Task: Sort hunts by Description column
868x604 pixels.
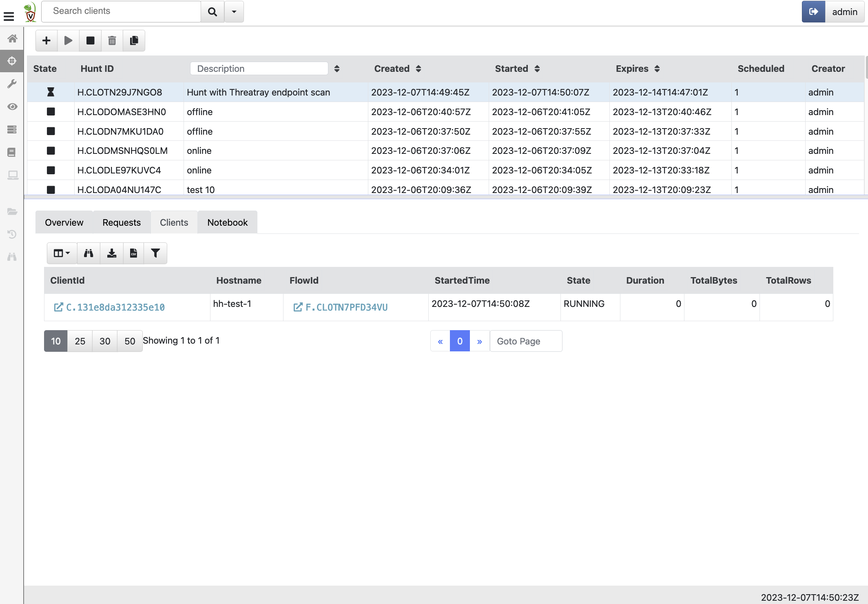Action: [x=337, y=69]
